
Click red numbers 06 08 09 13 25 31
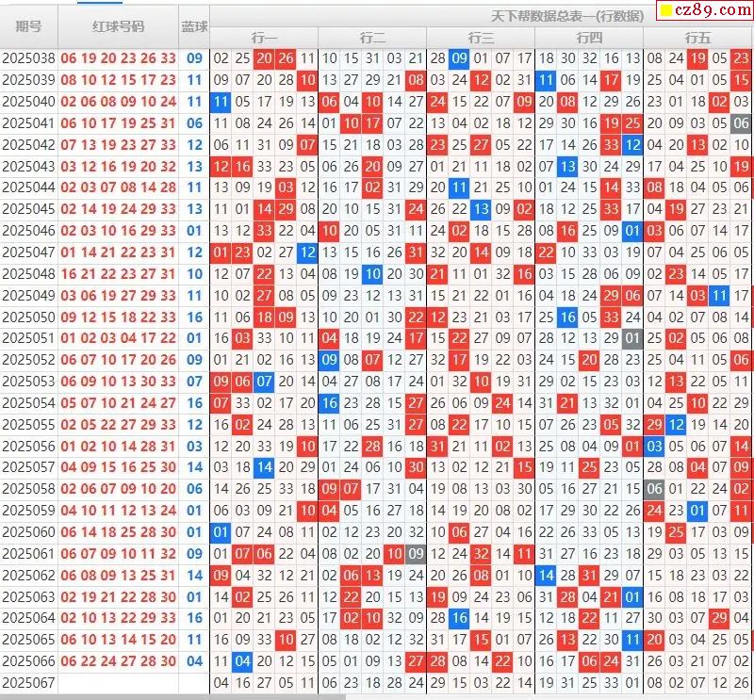[x=119, y=576]
